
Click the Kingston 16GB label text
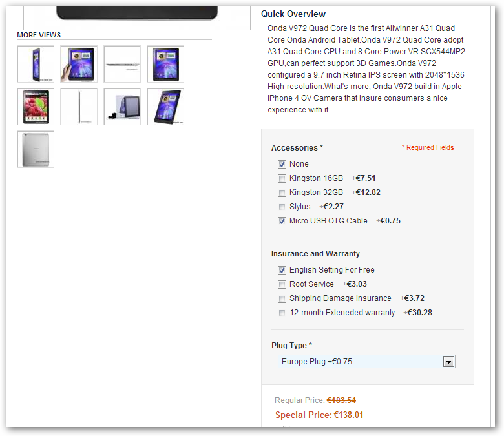[316, 178]
